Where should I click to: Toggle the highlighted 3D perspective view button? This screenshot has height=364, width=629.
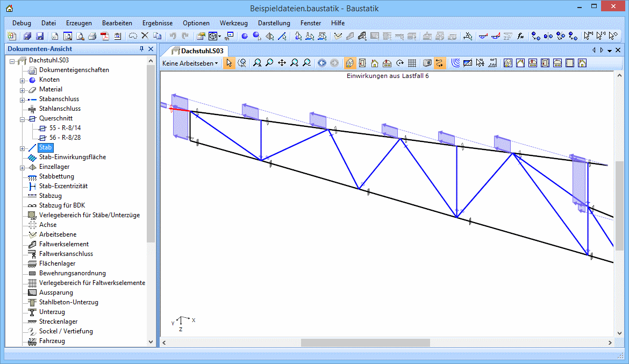[350, 63]
